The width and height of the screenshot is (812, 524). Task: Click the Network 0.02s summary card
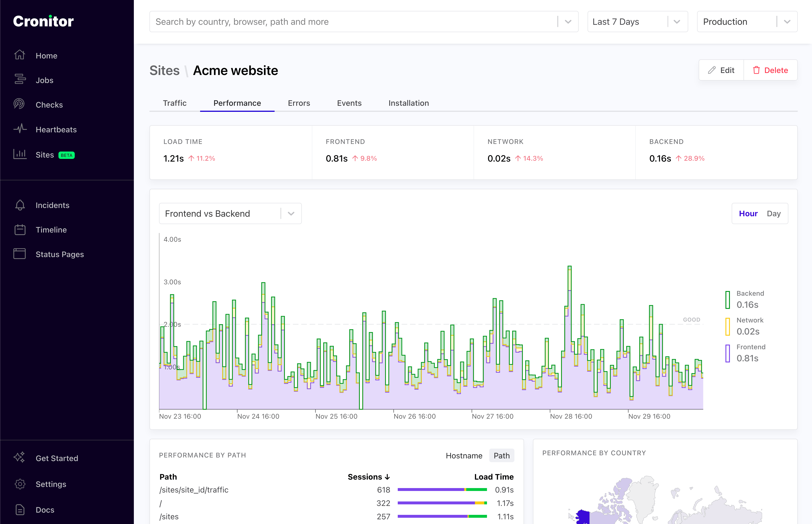pos(555,152)
